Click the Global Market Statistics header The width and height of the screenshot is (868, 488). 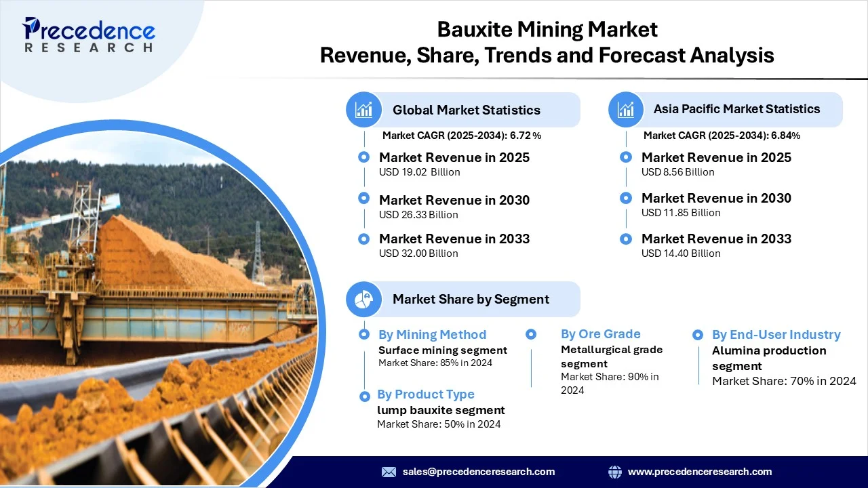467,110
